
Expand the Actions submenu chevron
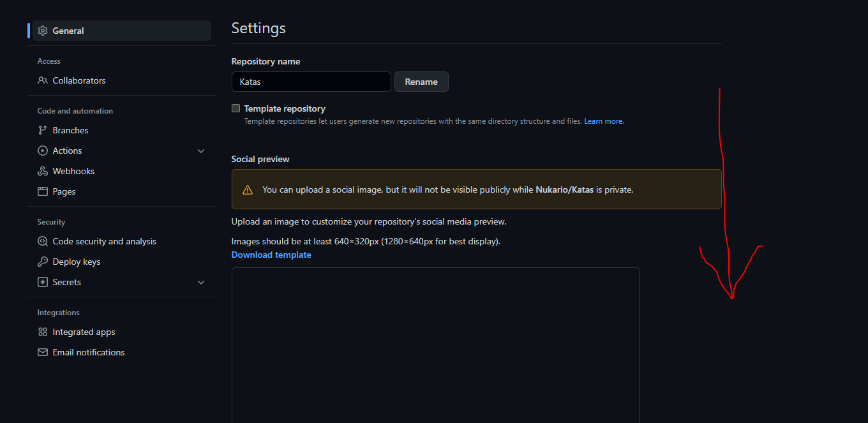201,151
